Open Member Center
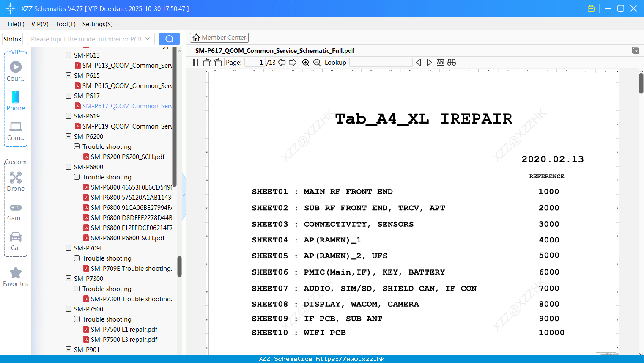644x363 pixels. point(219,38)
